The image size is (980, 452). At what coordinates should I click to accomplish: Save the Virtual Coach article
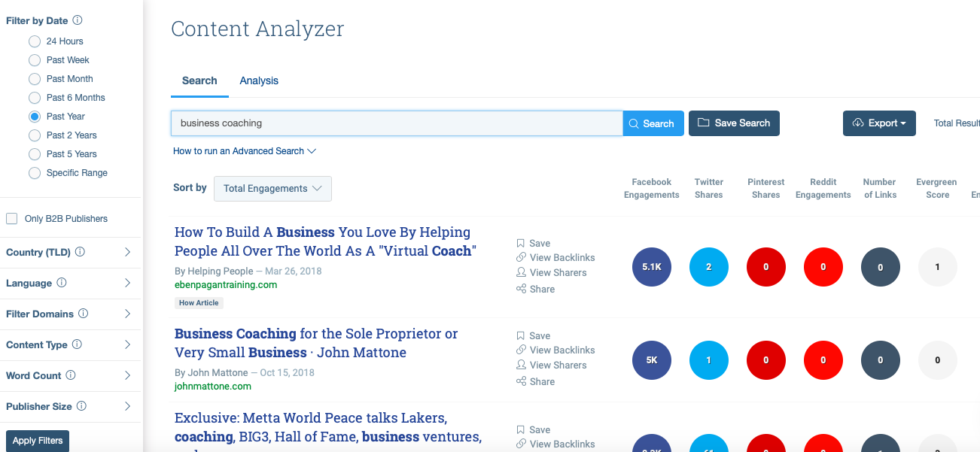534,243
